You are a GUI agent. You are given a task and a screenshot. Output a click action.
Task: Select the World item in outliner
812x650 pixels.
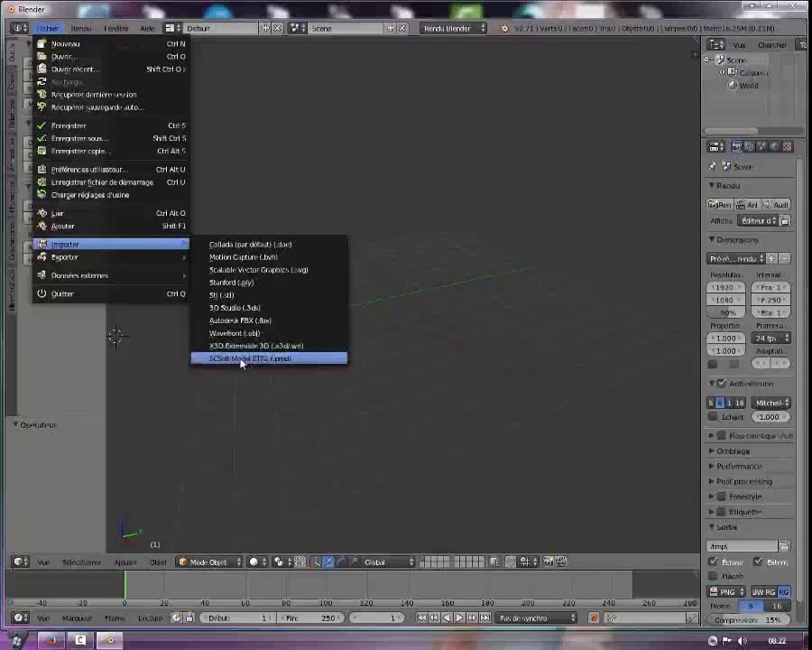748,86
